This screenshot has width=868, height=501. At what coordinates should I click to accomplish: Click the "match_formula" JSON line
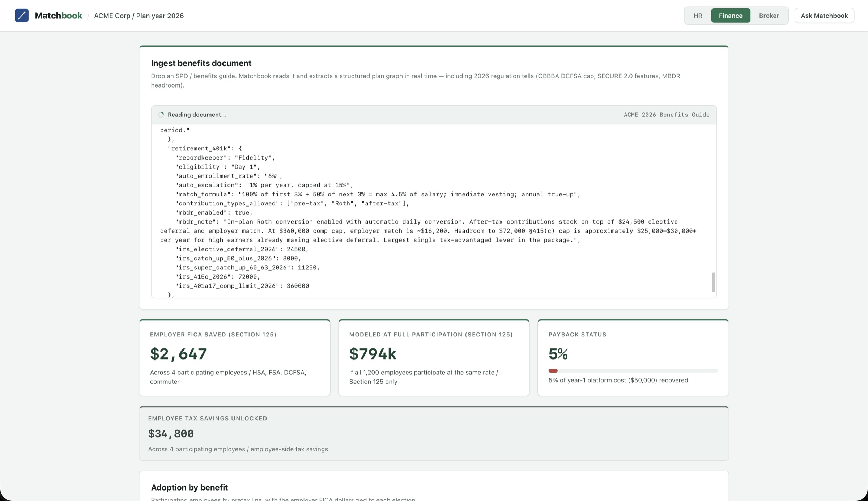[378, 194]
